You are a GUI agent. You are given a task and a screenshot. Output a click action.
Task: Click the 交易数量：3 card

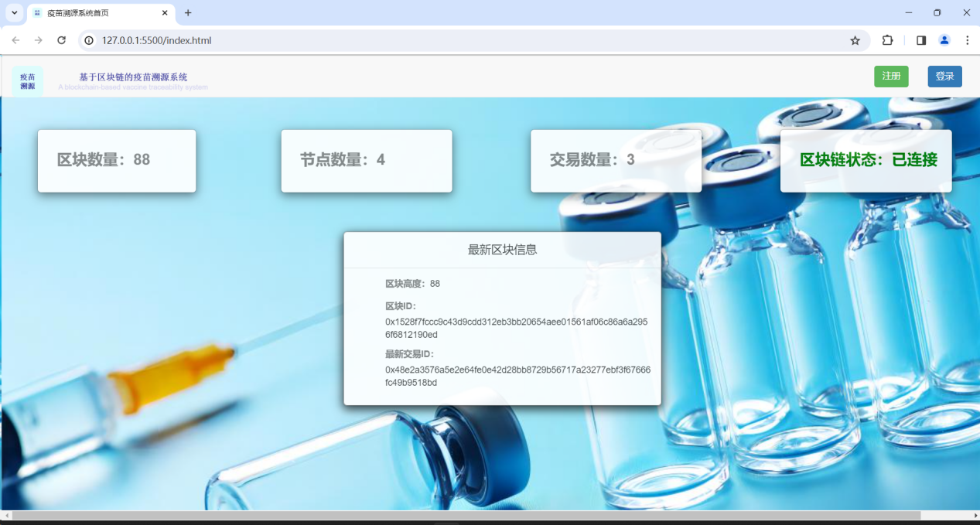point(616,161)
